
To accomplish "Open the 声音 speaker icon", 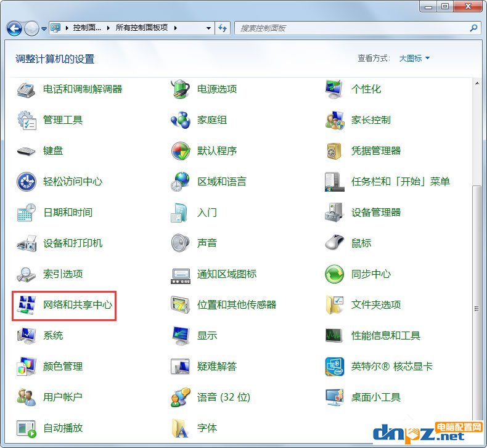I will coord(181,243).
